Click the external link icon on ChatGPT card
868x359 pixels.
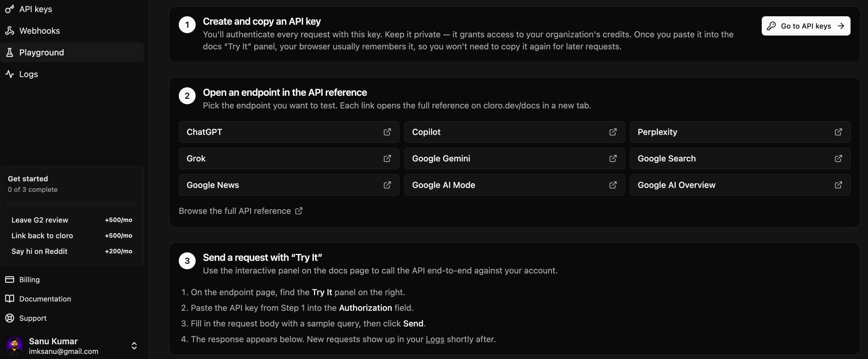click(387, 132)
